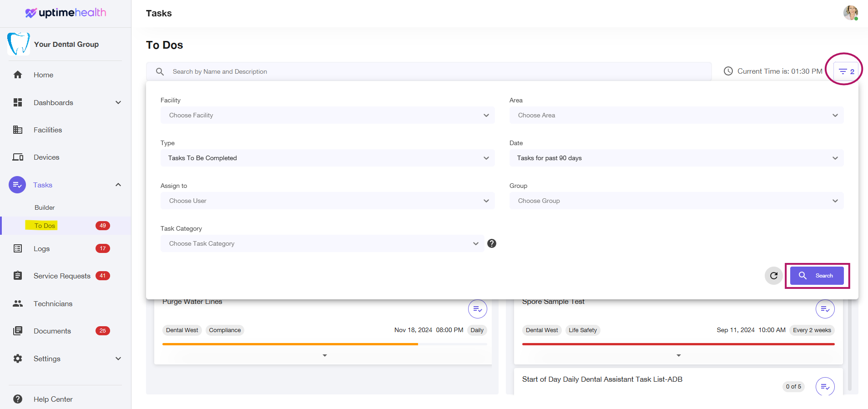Open Service Requests page
The image size is (868, 409).
coord(62,276)
